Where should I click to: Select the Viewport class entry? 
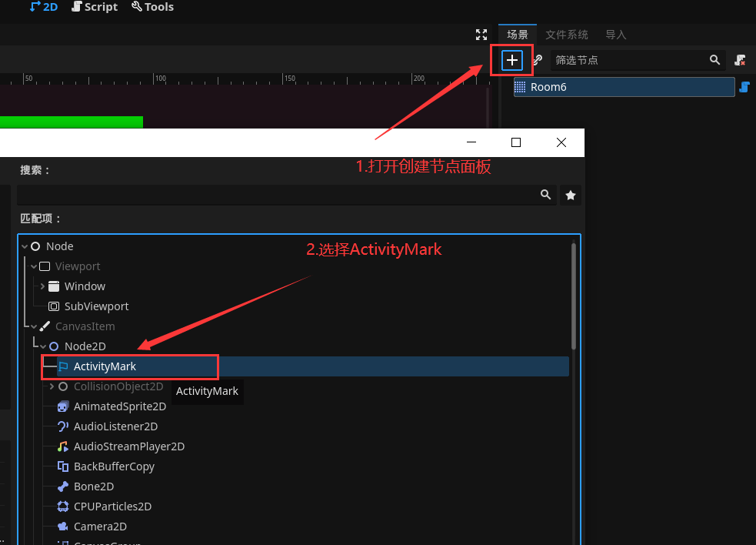coord(78,266)
